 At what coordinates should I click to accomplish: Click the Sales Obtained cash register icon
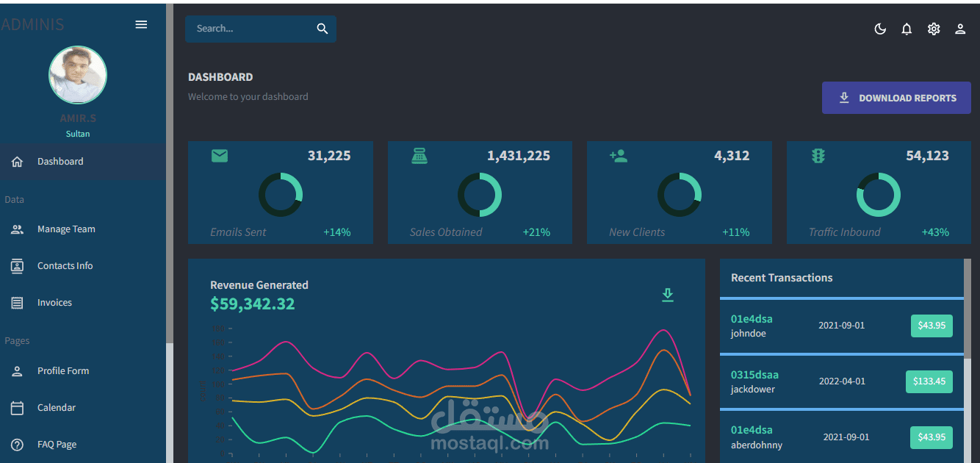(419, 155)
